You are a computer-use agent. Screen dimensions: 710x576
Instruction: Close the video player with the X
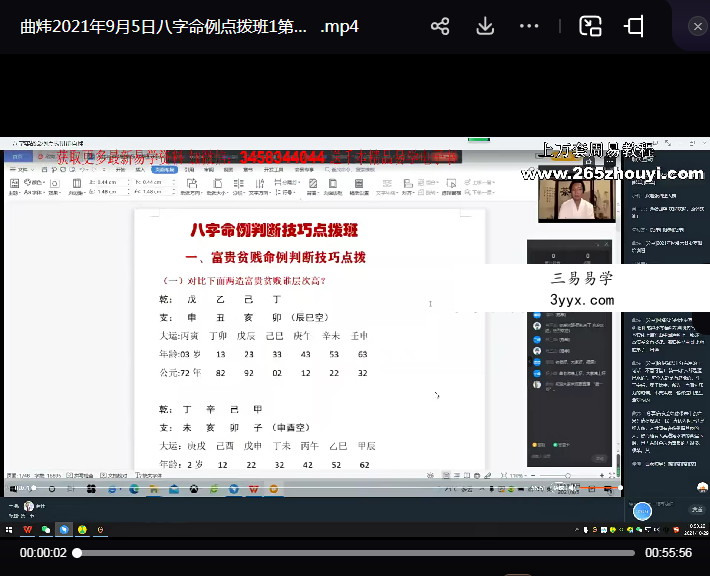click(698, 27)
